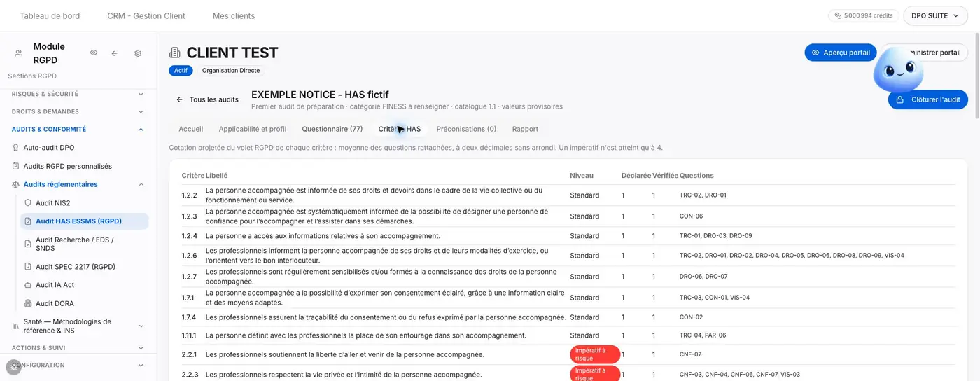Click the Libellé column header
Image resolution: width=980 pixels, height=381 pixels.
[216, 176]
